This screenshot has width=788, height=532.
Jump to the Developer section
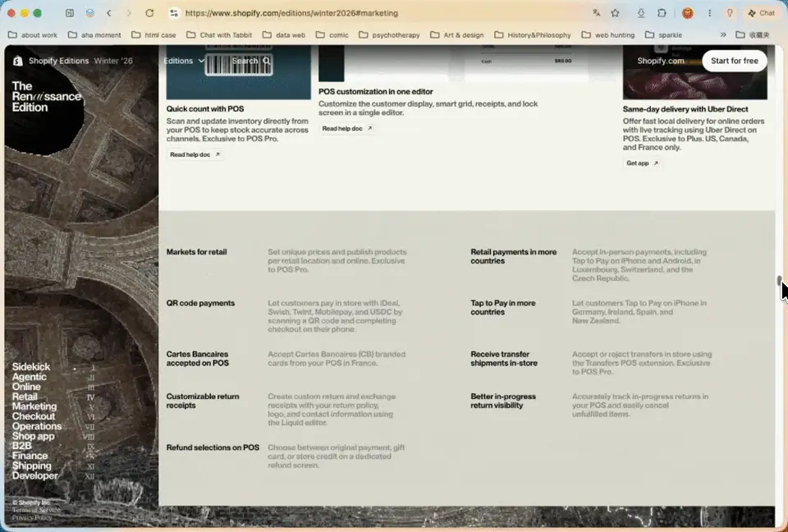pyautogui.click(x=34, y=475)
